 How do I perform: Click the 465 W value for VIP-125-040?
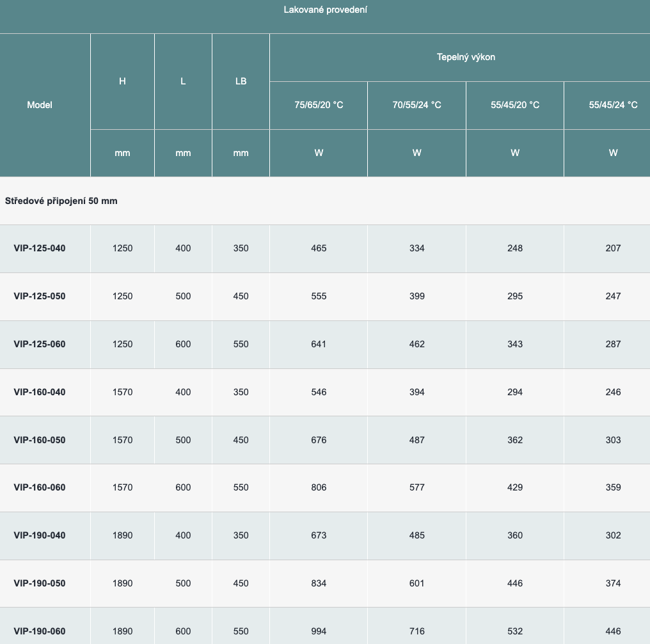(x=319, y=248)
